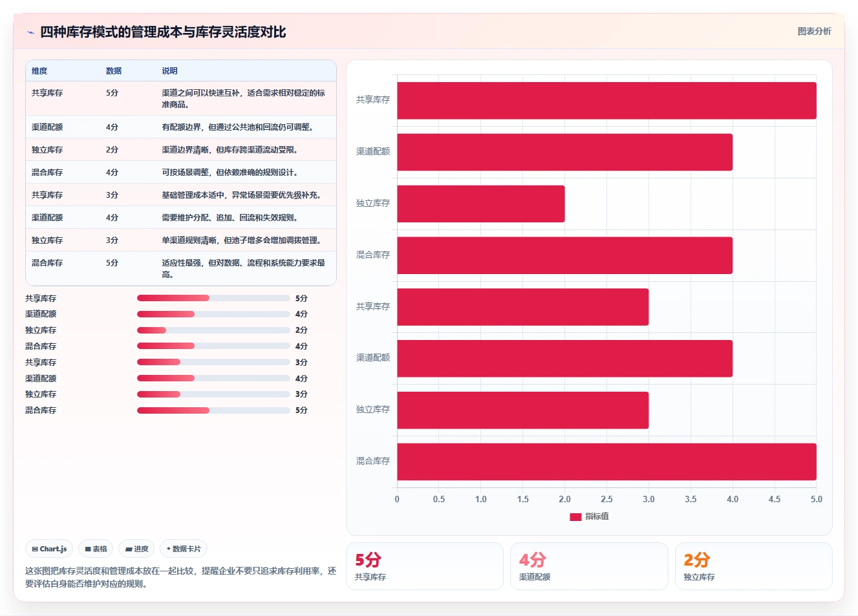Click the 独立库存 chart bar reaching 2.0
Viewport: 858px width, 616px height.
(480, 204)
